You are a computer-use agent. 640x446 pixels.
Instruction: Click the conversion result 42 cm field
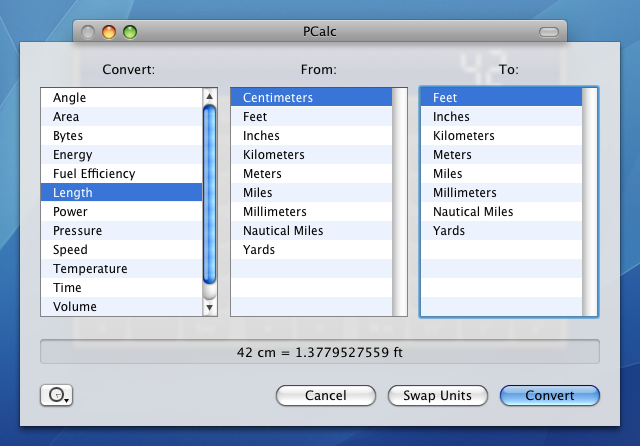tap(320, 352)
